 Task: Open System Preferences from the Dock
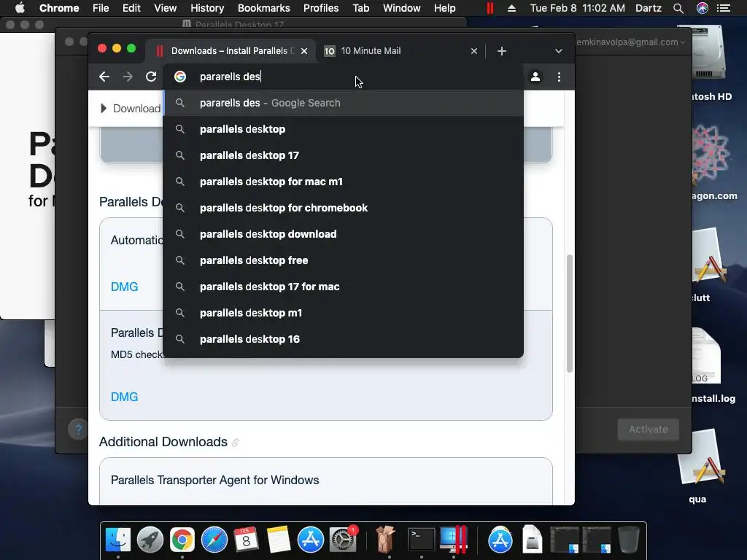[x=343, y=540]
